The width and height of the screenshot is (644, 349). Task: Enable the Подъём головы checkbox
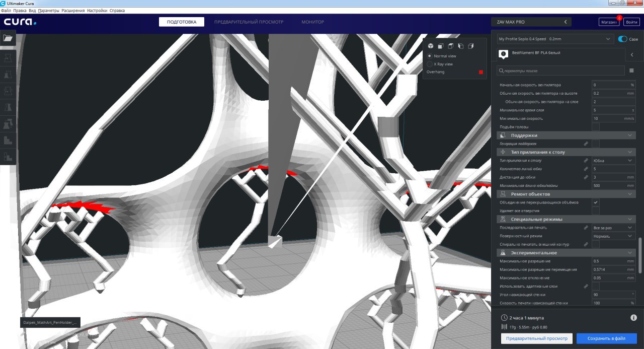pos(596,127)
